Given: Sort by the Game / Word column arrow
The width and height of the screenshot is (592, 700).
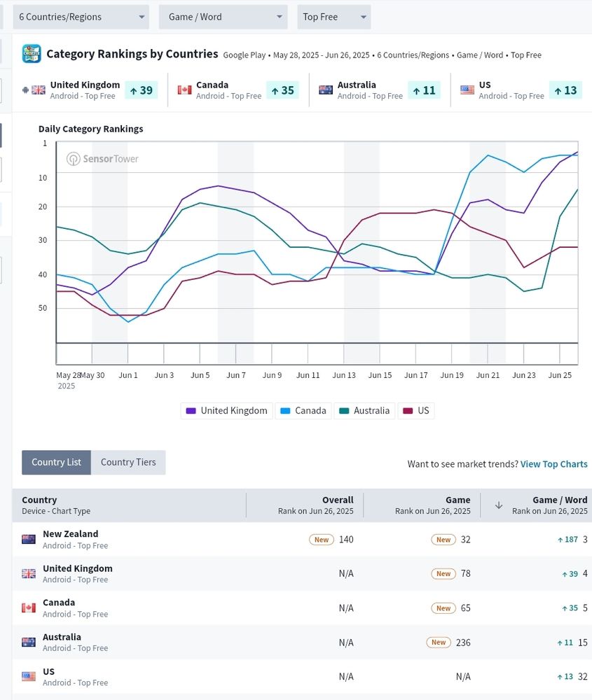Looking at the screenshot, I should [x=499, y=505].
